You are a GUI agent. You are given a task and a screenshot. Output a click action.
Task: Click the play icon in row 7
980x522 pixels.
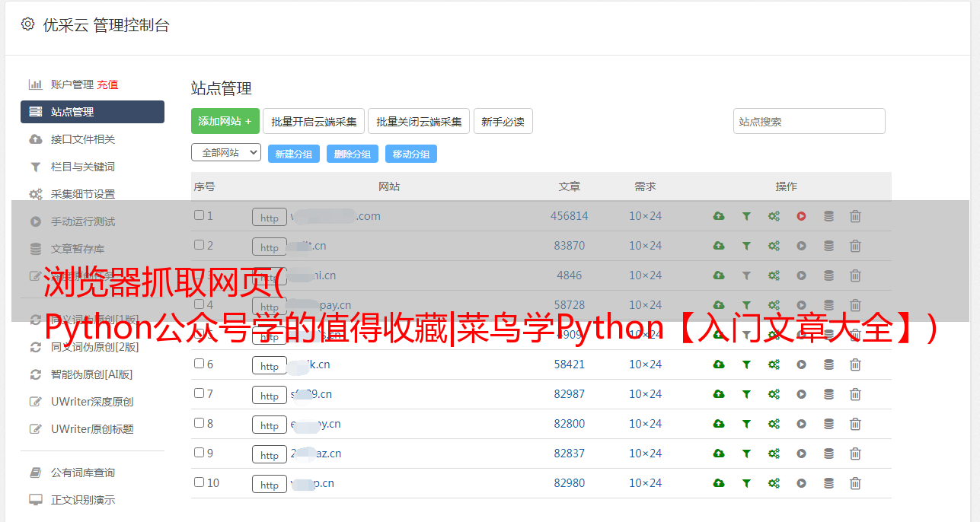pos(801,394)
